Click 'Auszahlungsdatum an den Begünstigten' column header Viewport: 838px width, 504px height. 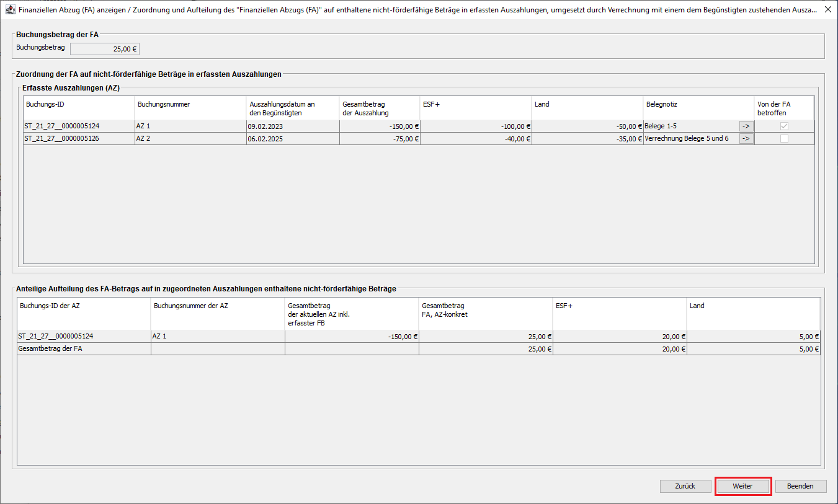click(x=292, y=108)
